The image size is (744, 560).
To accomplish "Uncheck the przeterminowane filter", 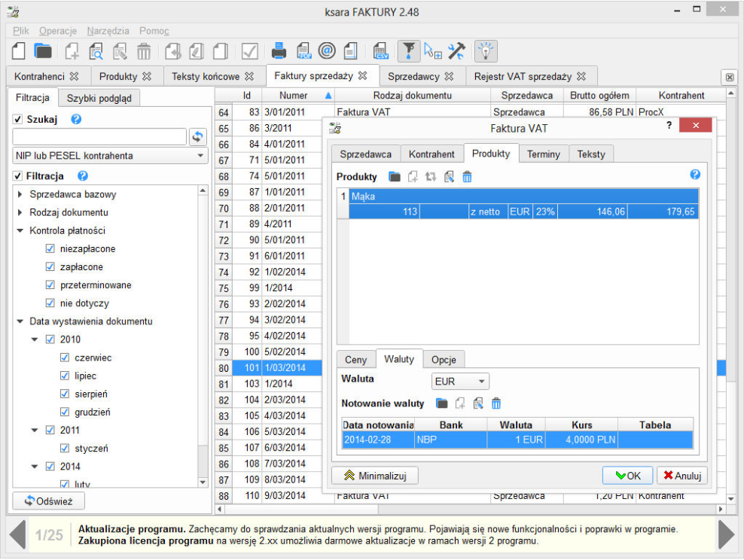I will 50,285.
